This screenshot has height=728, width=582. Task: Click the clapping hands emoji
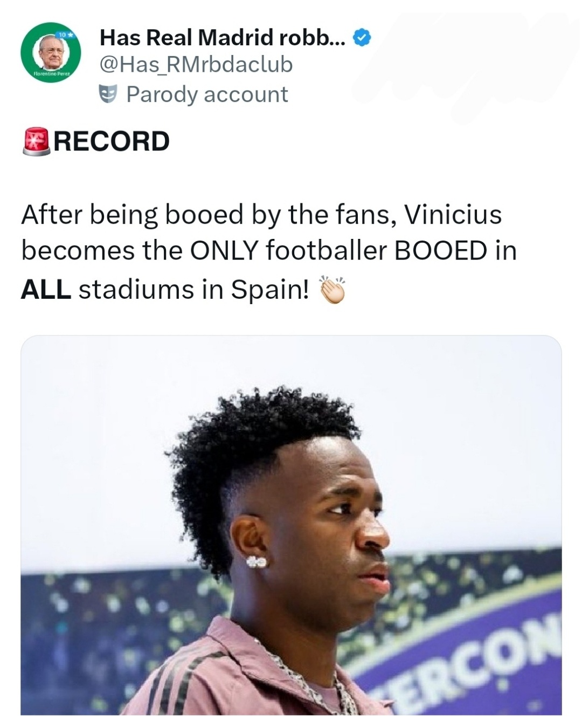[332, 290]
